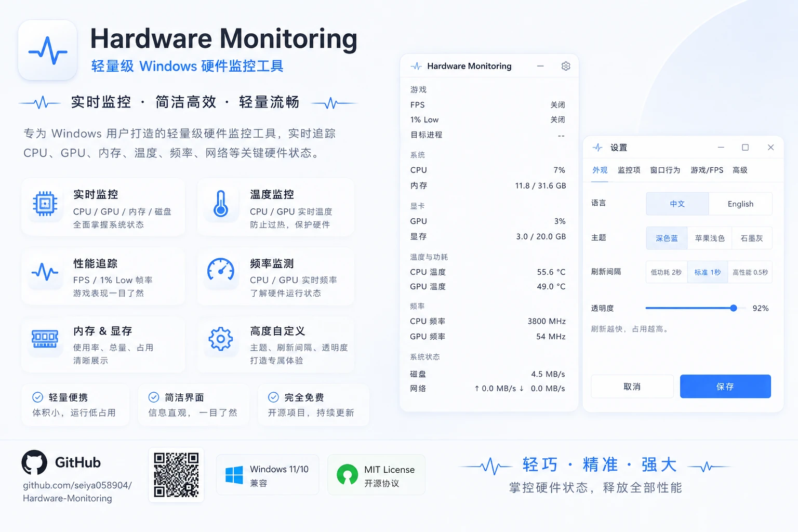Click CPU usage 7% value

coord(560,170)
